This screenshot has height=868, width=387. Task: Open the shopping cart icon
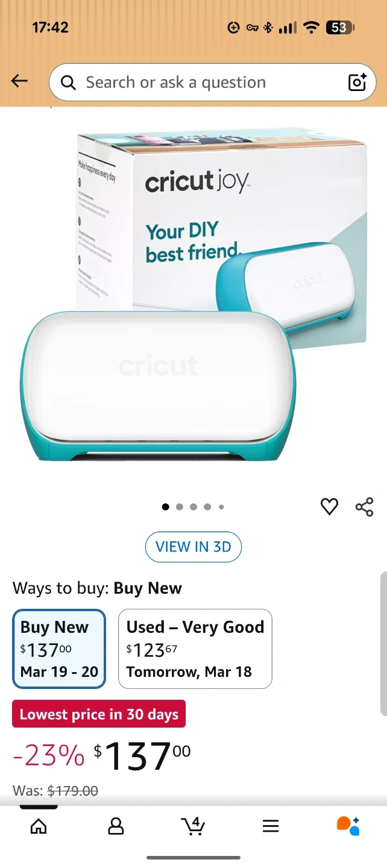(193, 826)
